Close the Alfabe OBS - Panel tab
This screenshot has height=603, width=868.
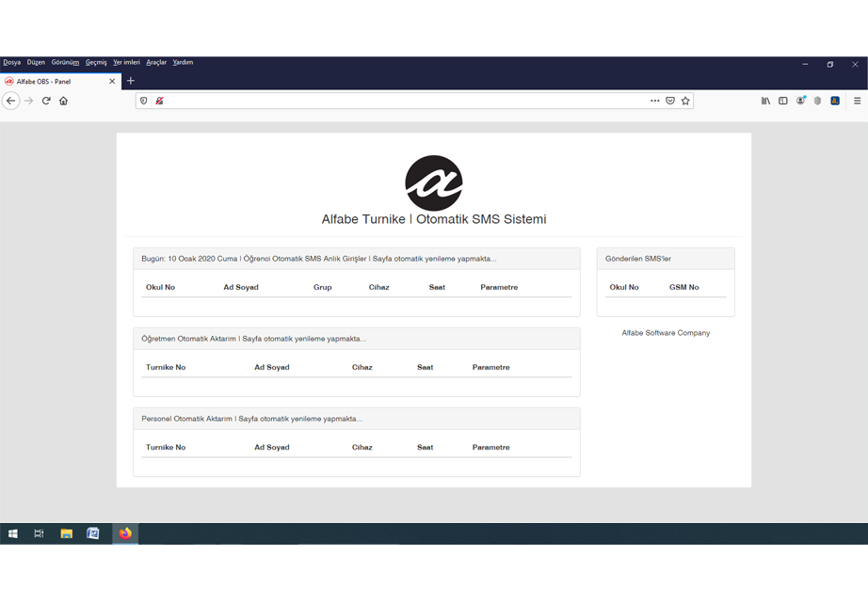click(112, 81)
